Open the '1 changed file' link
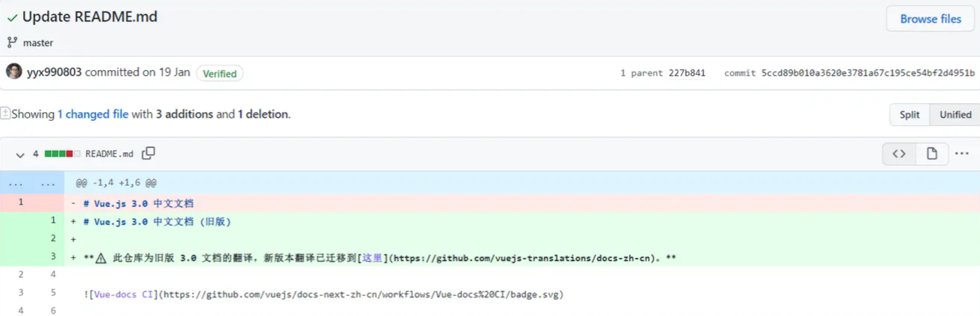The height and width of the screenshot is (316, 980). 92,114
